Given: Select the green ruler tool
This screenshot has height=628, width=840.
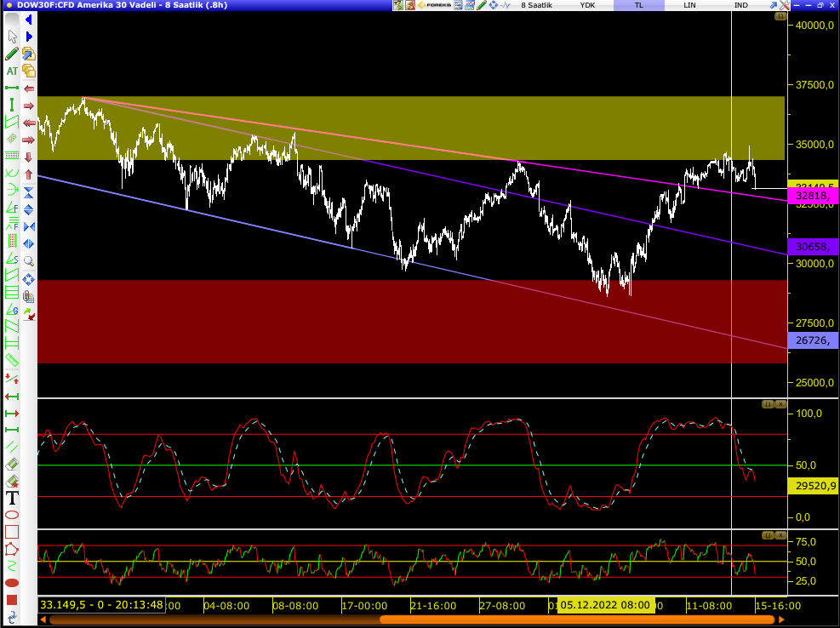Looking at the screenshot, I should [x=12, y=361].
